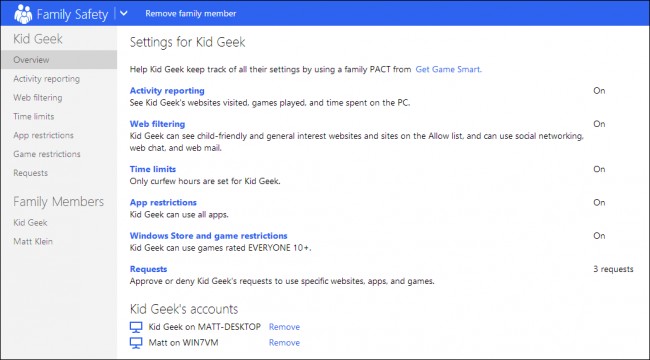Viewport: 650px width, 360px height.
Task: Open the App restrictions settings heading link
Action: pyautogui.click(x=163, y=202)
